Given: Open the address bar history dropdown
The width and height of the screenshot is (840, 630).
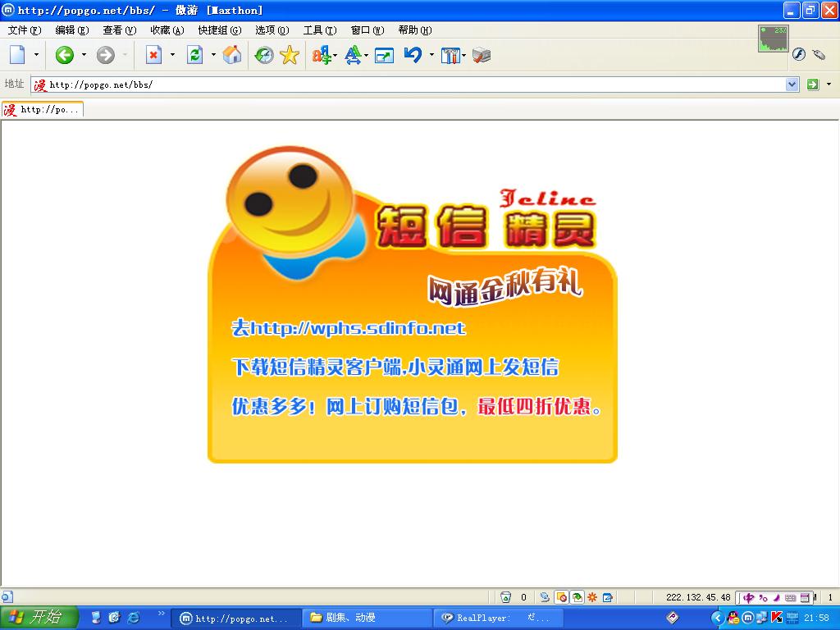Looking at the screenshot, I should click(x=792, y=84).
